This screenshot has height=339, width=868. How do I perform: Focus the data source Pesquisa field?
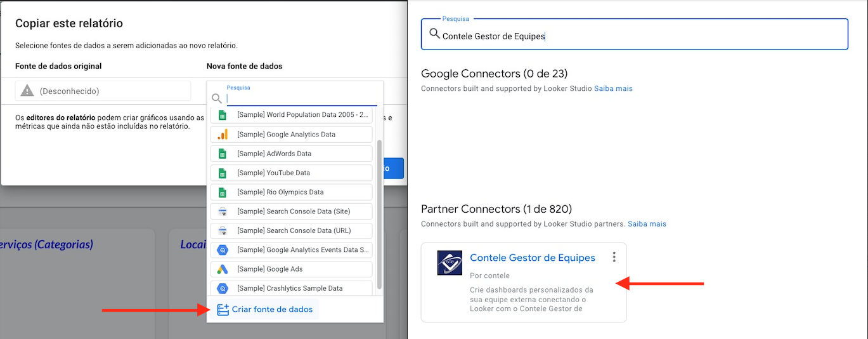point(302,98)
